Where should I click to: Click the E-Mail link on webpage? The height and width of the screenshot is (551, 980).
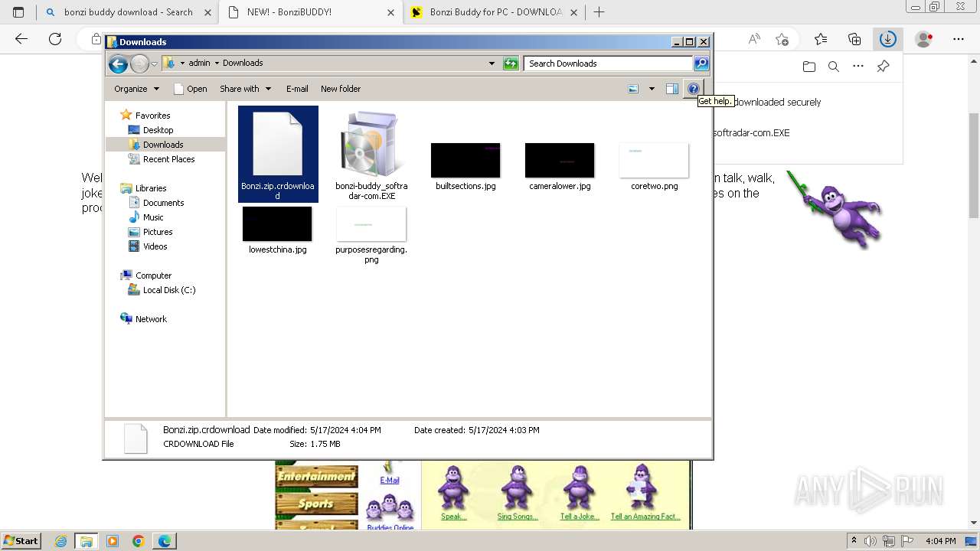click(x=390, y=481)
